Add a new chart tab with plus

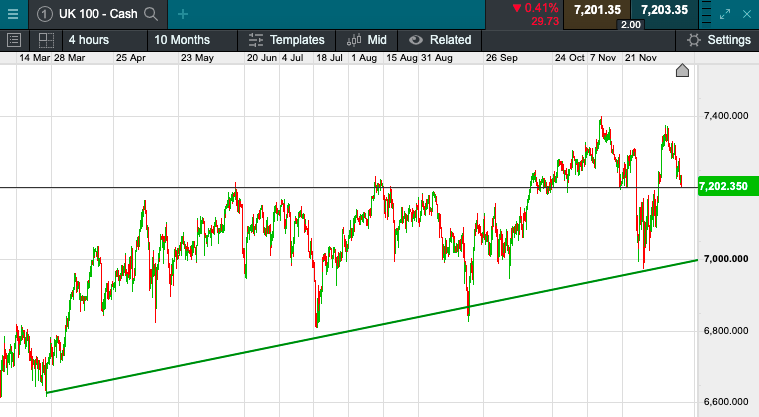(x=182, y=14)
